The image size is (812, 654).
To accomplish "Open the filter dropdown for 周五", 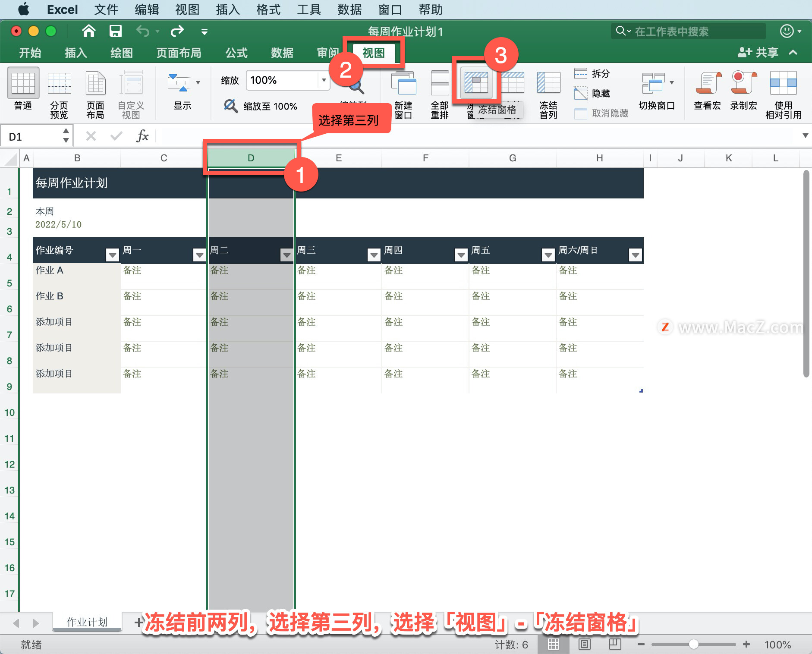I will (x=548, y=255).
